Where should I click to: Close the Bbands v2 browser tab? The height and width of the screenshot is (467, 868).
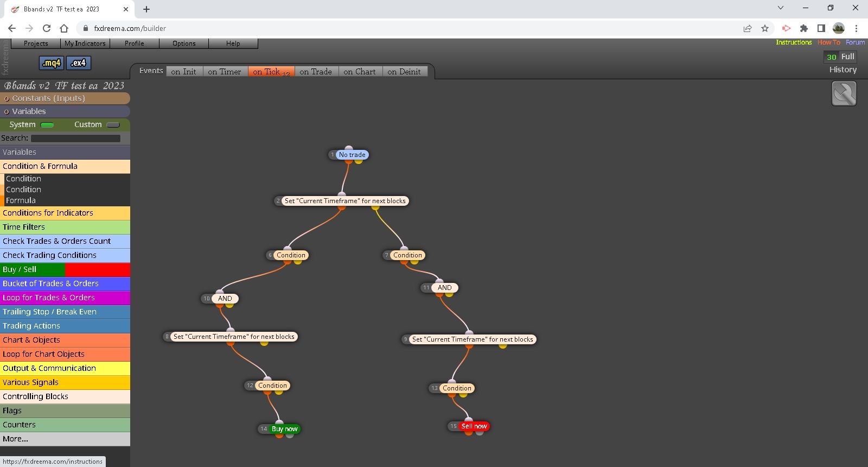click(126, 9)
